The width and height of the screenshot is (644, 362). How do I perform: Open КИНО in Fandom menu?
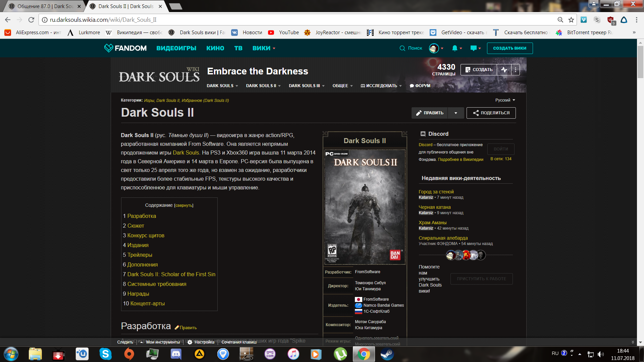pyautogui.click(x=215, y=48)
